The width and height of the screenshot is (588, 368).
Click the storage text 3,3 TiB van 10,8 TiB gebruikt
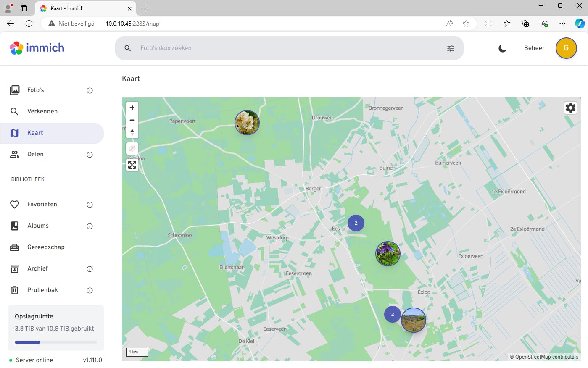coord(55,329)
